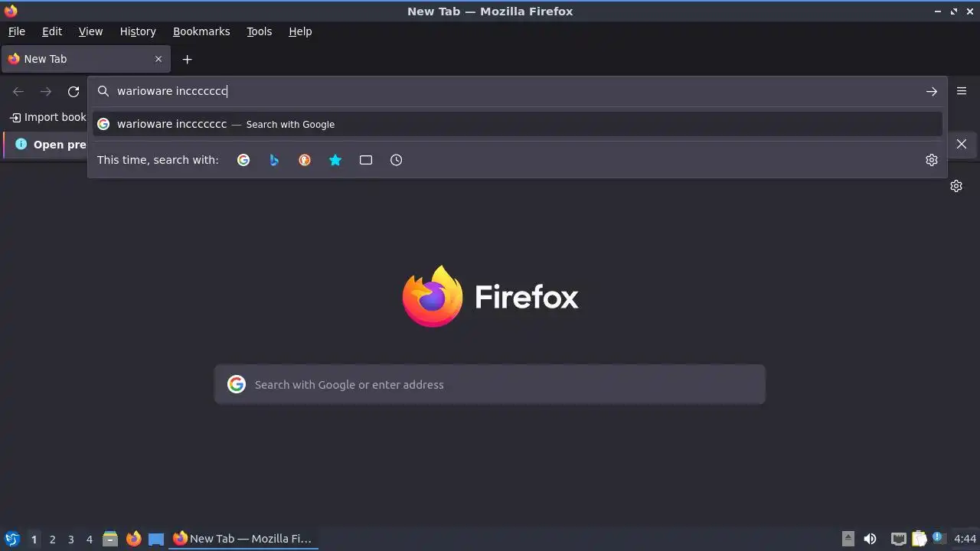The image size is (980, 551).
Task: Open removable media eject tray icon
Action: point(848,539)
